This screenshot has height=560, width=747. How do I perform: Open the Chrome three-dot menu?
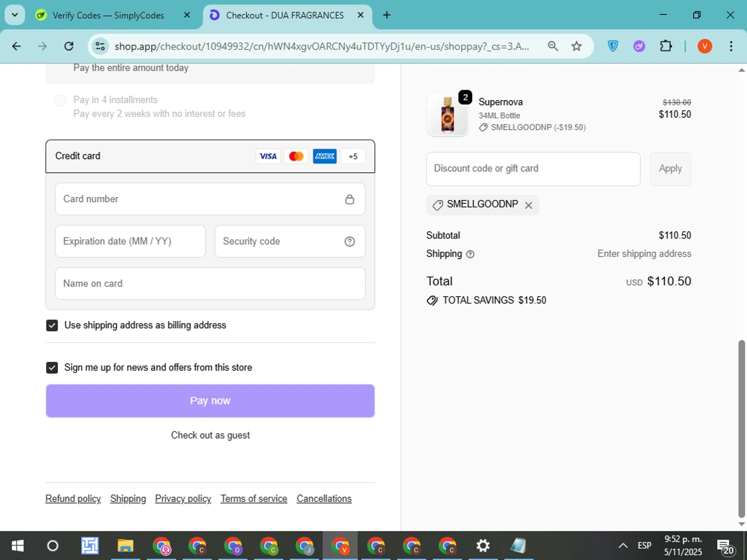[731, 46]
